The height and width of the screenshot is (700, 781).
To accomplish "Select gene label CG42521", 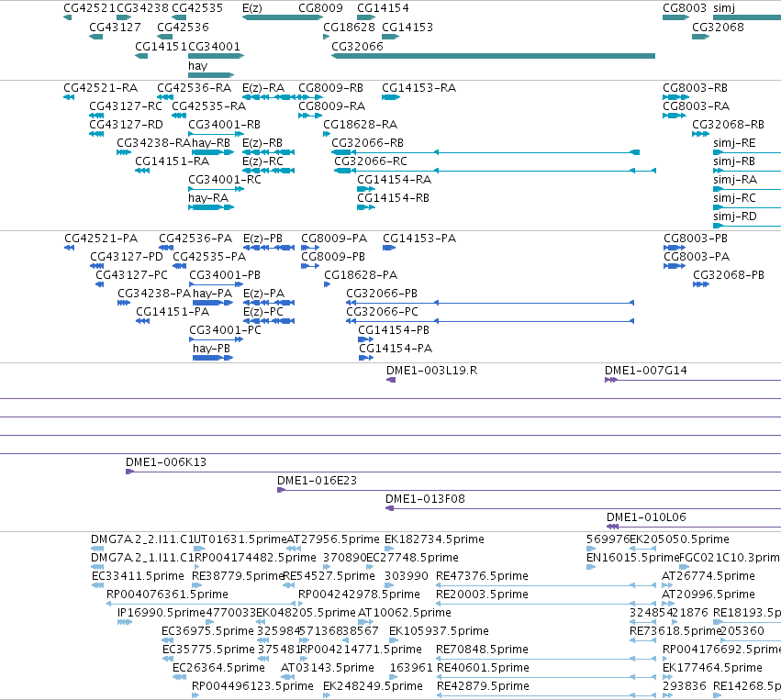I will pos(90,8).
